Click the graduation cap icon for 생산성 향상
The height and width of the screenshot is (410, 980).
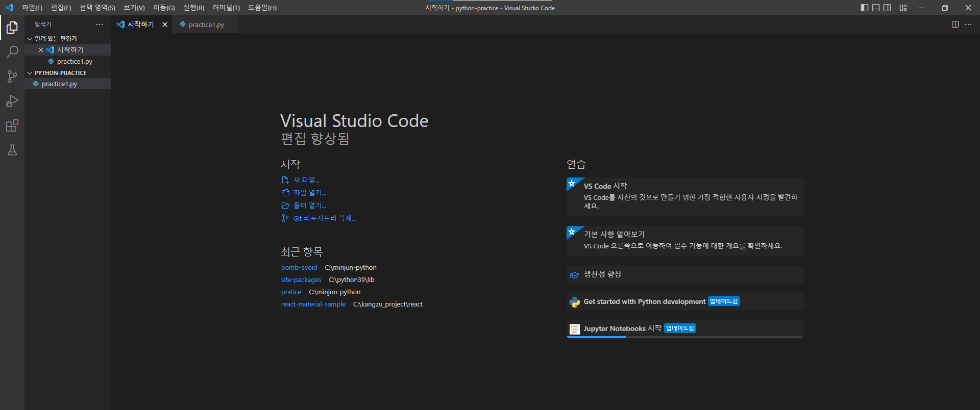click(575, 275)
